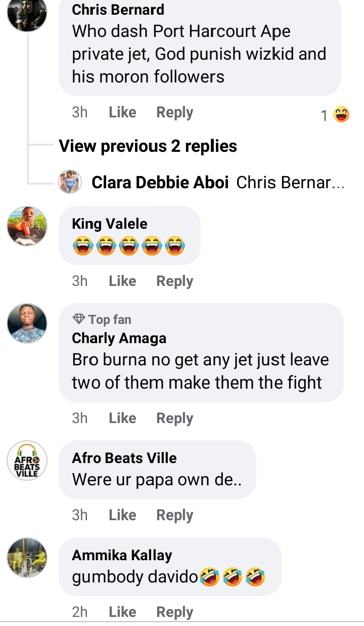Like Chris Bernard's comment

coord(122,112)
